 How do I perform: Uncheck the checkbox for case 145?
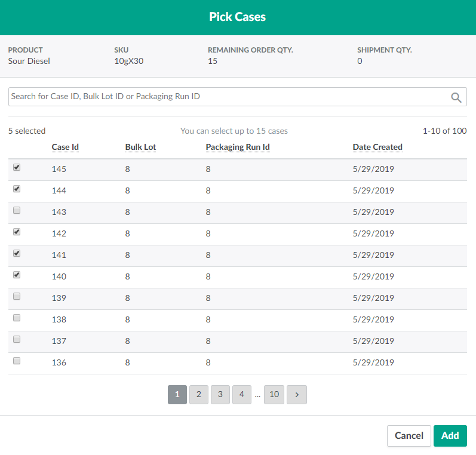(x=17, y=168)
